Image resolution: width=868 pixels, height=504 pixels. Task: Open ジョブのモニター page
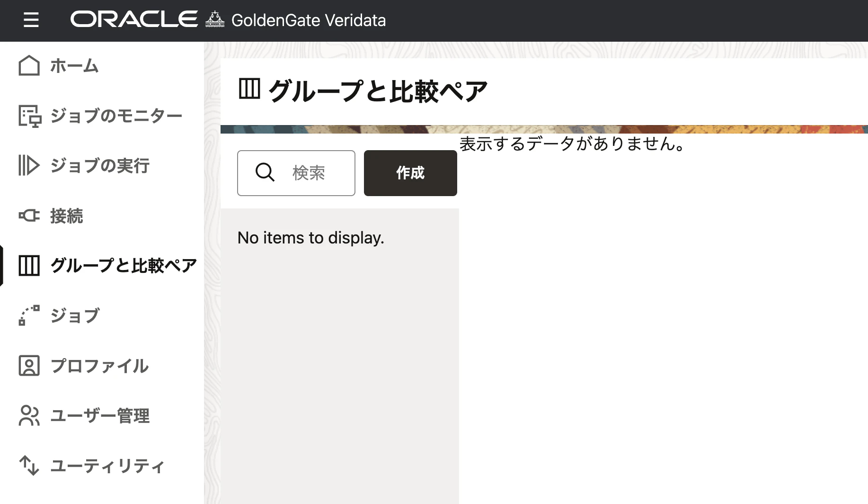pos(116,116)
